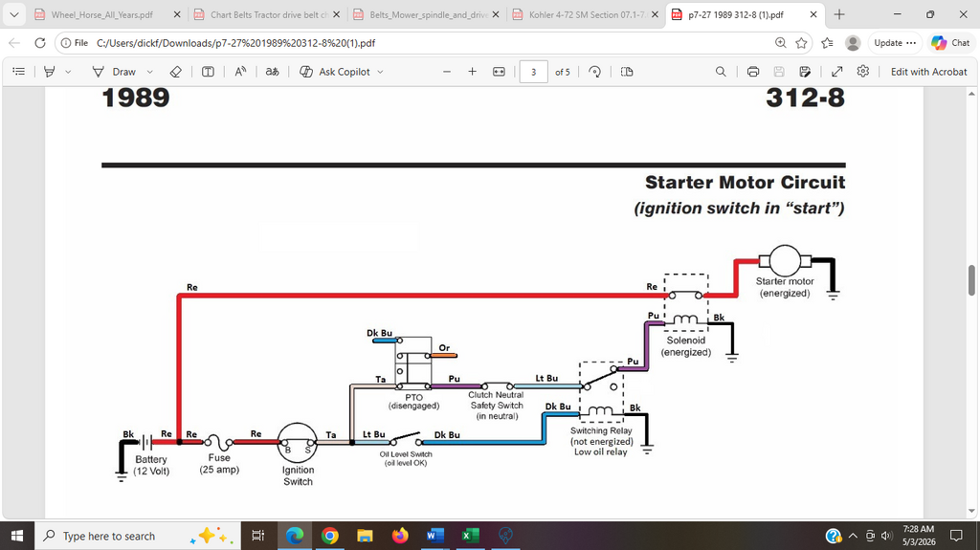This screenshot has width=980, height=550.
Task: Click the address bar URL
Action: coord(235,43)
